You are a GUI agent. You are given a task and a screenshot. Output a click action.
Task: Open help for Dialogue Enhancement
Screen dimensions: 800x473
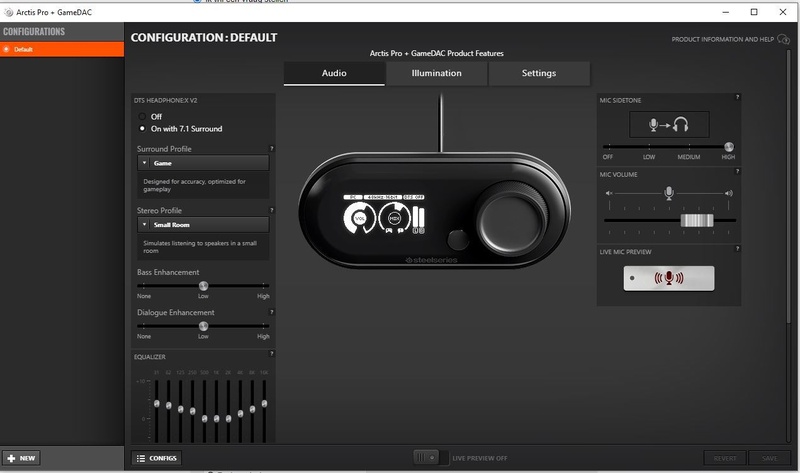(x=271, y=312)
